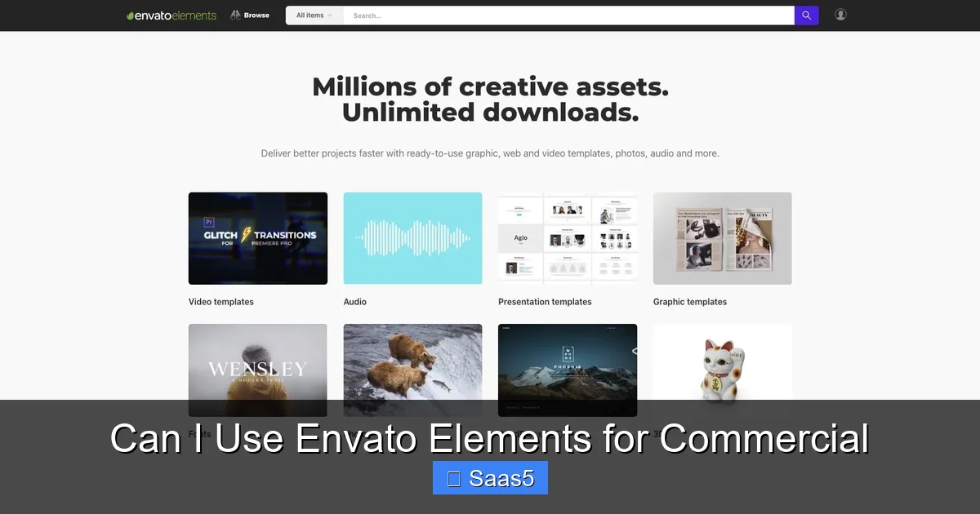Open the magazine graphic templates thumbnail
The width and height of the screenshot is (980, 514).
click(723, 238)
